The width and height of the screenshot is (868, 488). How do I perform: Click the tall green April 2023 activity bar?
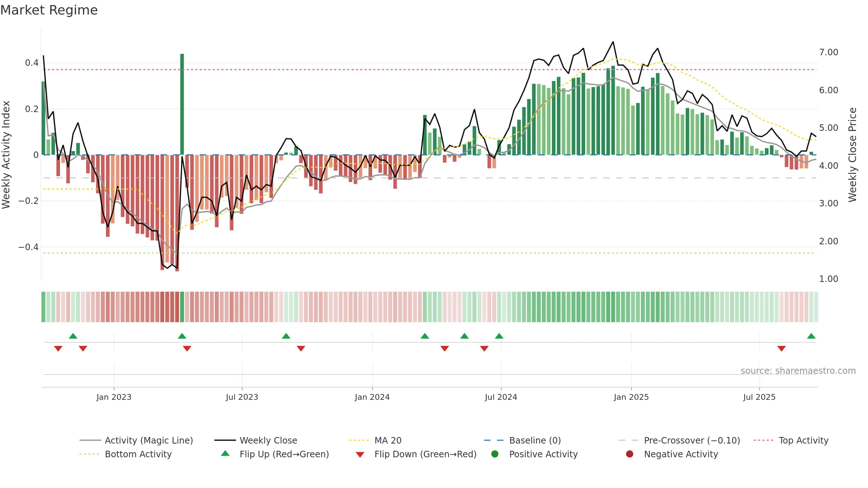click(182, 104)
